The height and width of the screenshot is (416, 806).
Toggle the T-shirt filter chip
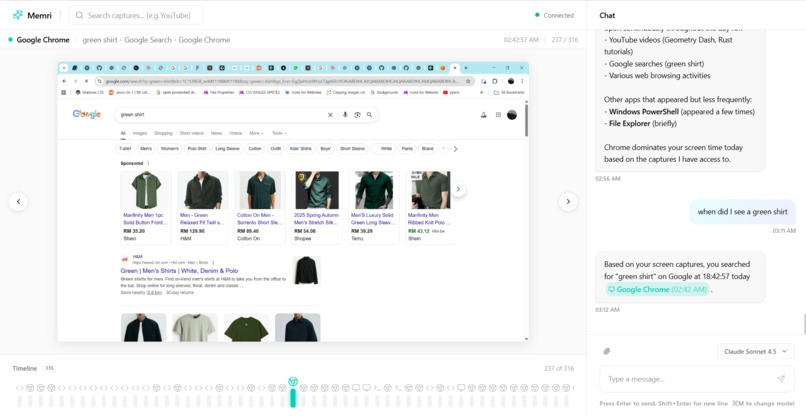[x=125, y=149]
